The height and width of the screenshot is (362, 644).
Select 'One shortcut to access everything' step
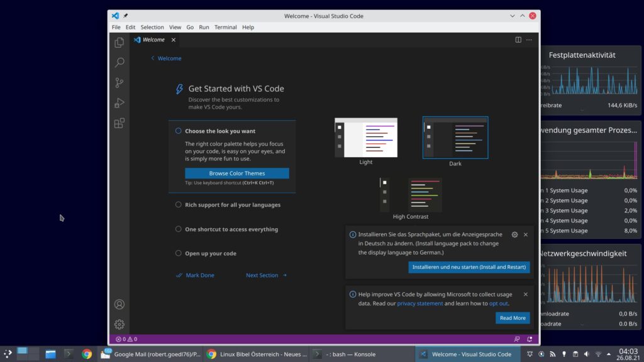coord(231,229)
